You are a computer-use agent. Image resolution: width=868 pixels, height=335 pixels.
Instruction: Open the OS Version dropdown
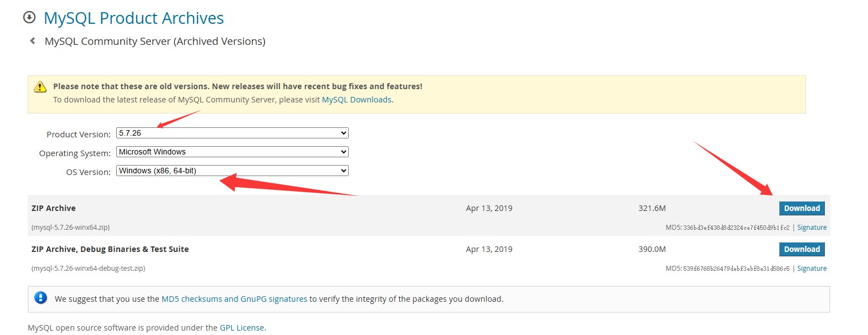[232, 171]
